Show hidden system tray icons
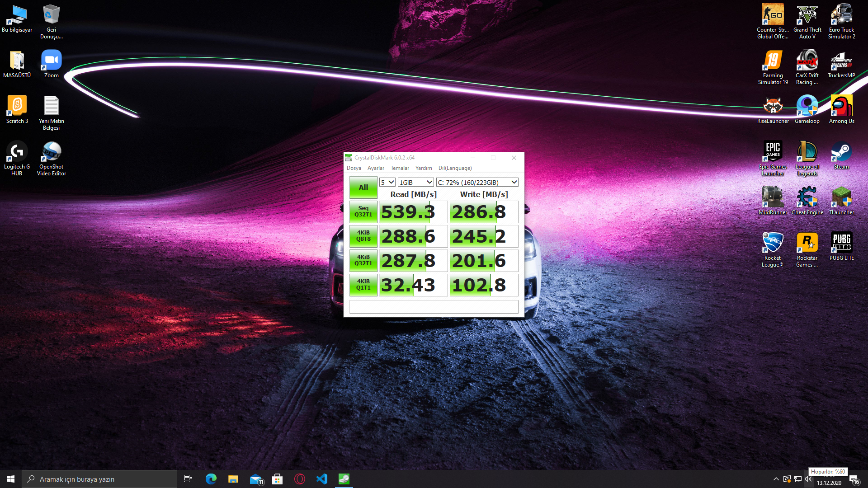Viewport: 868px width, 488px height. pyautogui.click(x=776, y=479)
